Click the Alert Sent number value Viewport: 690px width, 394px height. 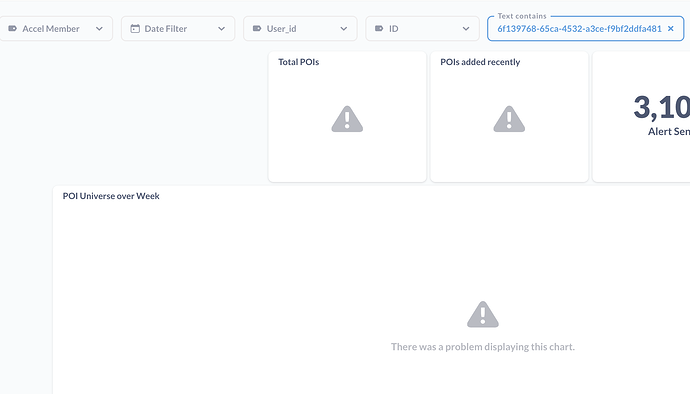(661, 107)
